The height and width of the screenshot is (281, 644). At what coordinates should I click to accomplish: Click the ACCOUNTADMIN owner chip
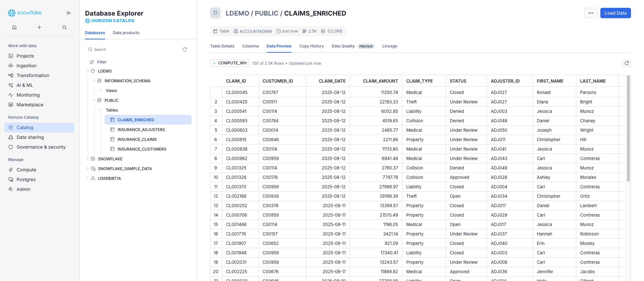[253, 31]
